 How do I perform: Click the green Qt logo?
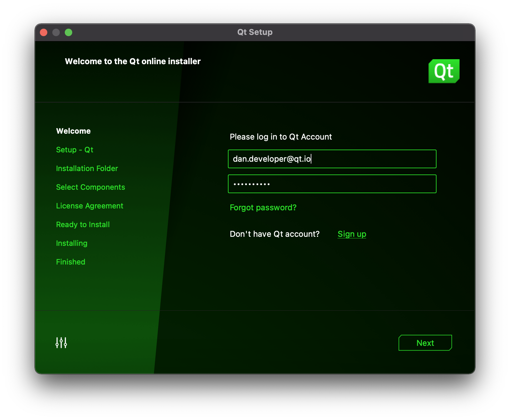point(444,71)
